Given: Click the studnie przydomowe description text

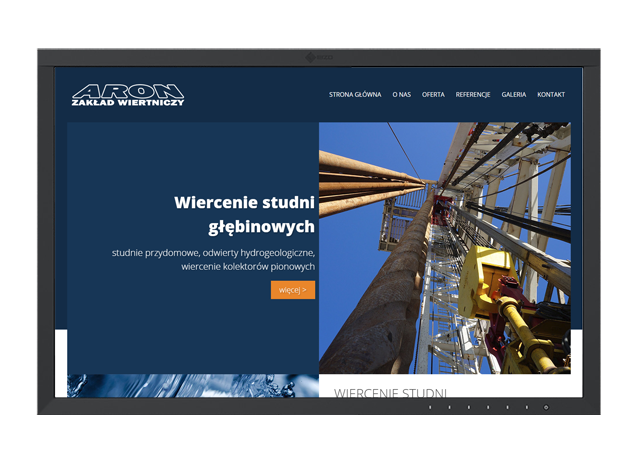Looking at the screenshot, I should tap(214, 260).
